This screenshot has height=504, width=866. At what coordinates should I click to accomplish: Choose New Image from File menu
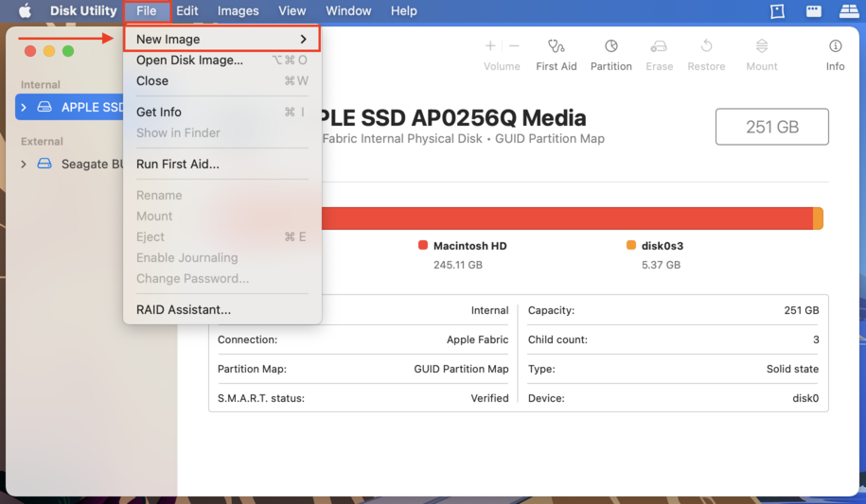(x=222, y=39)
